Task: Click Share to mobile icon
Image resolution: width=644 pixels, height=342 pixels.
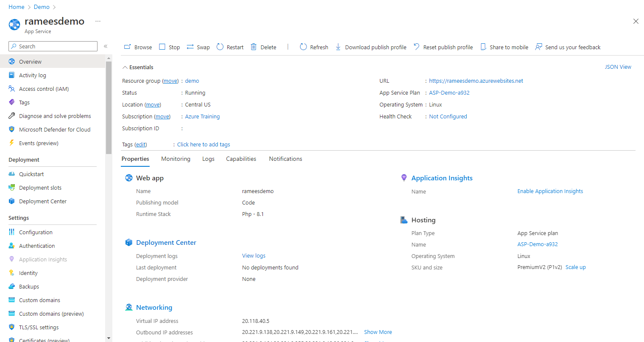Action: pos(483,47)
